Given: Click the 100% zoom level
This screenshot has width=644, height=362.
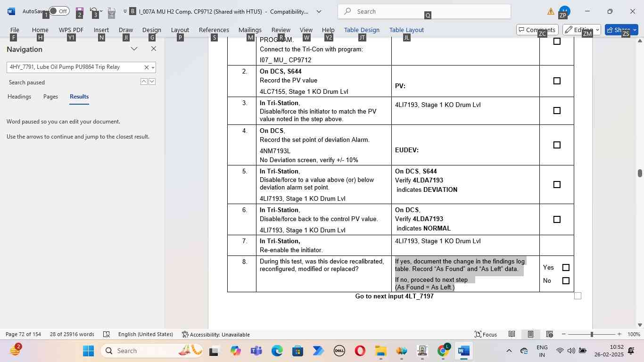Looking at the screenshot, I should click(634, 335).
